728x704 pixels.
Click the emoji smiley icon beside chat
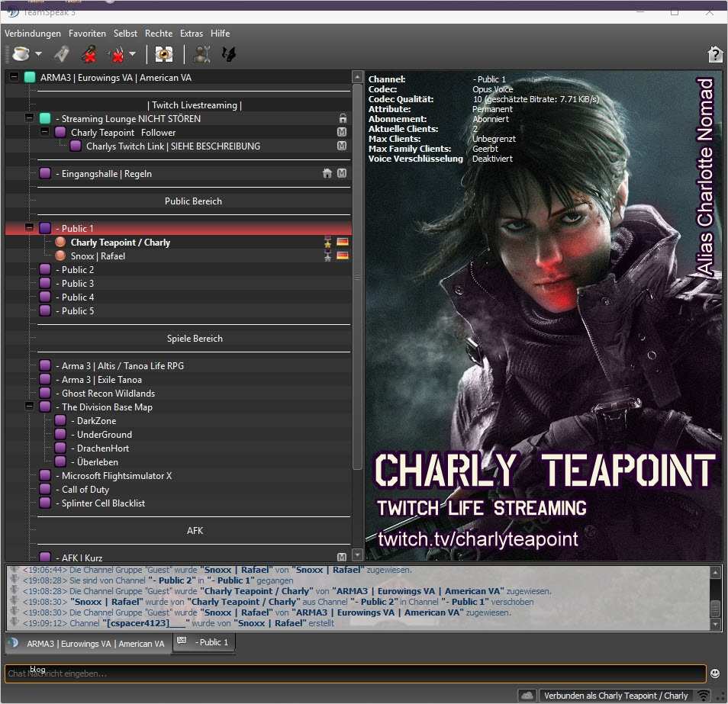click(715, 673)
